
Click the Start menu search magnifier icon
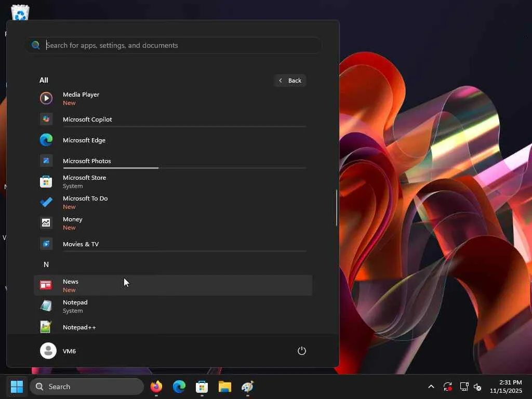pyautogui.click(x=36, y=45)
